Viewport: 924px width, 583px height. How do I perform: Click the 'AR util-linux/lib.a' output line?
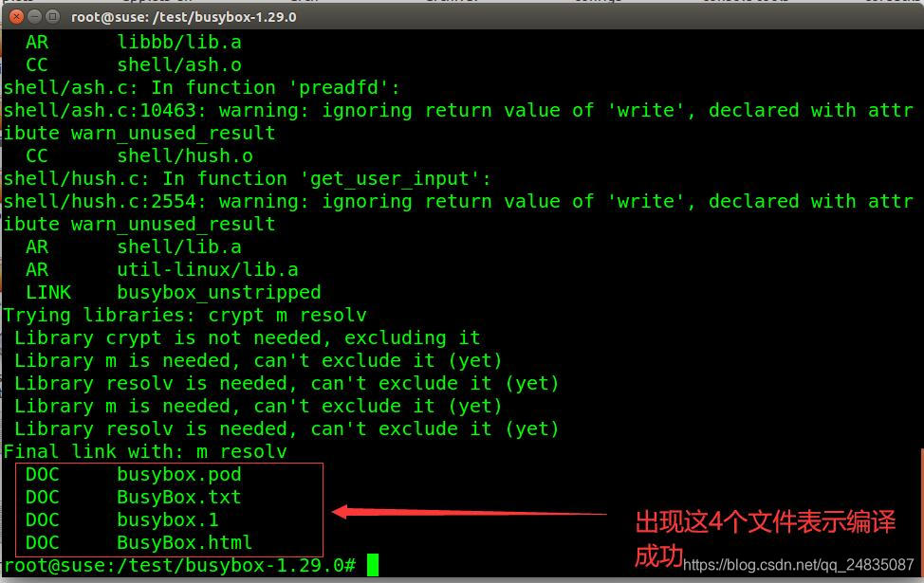(162, 270)
